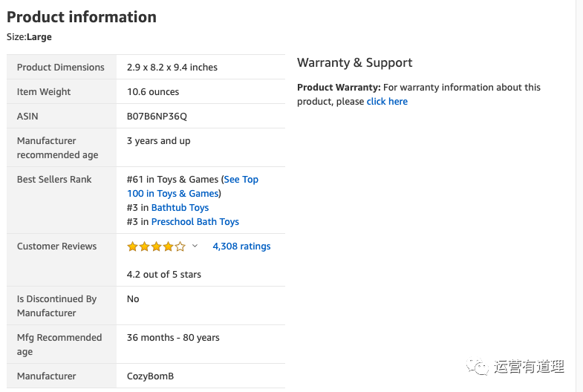The height and width of the screenshot is (392, 583).
Task: Click the WeChat watermark logo icon
Action: click(478, 366)
